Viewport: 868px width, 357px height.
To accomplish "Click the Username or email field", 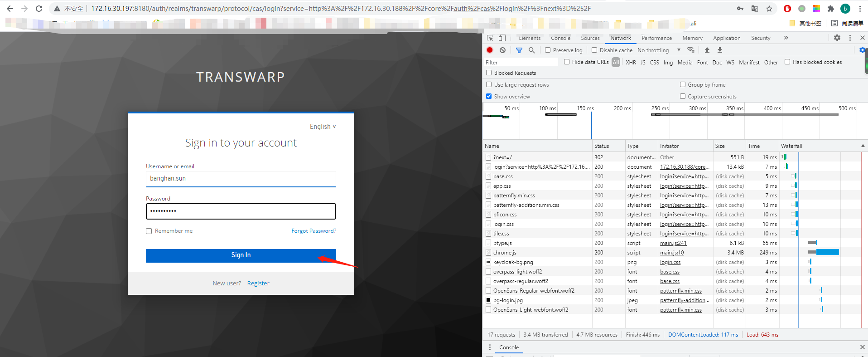I will click(x=241, y=179).
